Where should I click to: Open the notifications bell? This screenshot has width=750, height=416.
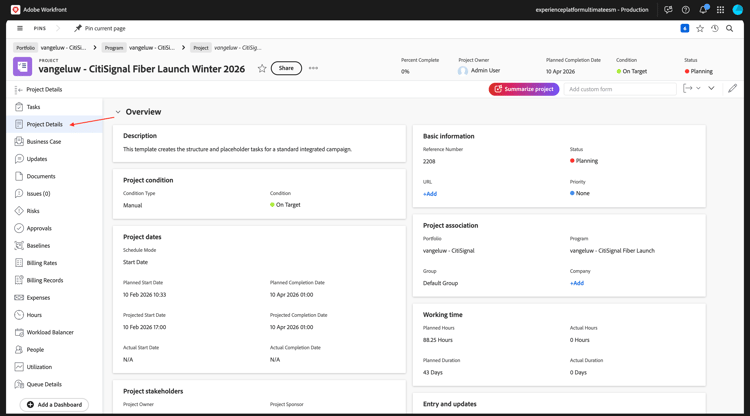click(x=703, y=10)
